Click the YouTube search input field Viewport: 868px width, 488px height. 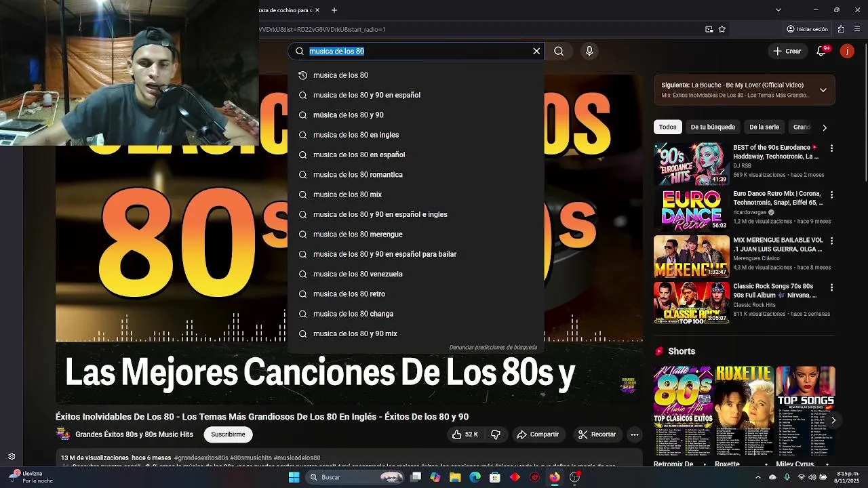point(415,51)
